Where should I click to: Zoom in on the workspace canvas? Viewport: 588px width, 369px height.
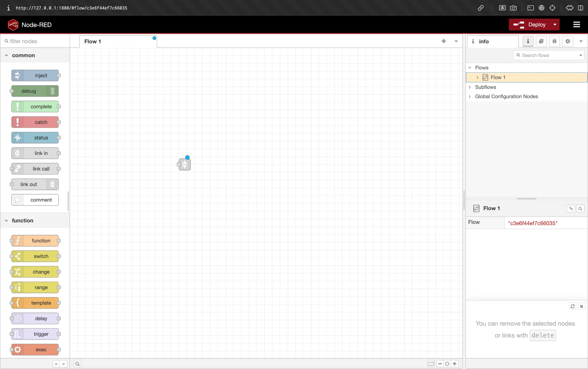(455, 363)
